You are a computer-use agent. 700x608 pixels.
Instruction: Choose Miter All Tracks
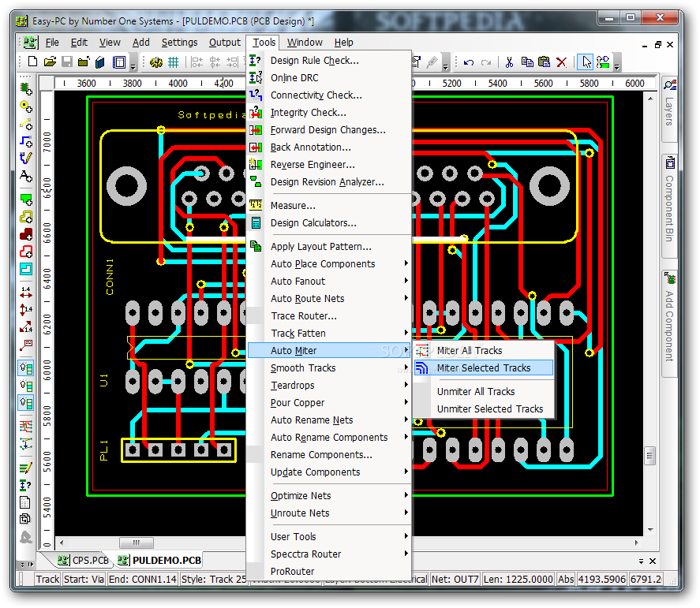(484, 351)
